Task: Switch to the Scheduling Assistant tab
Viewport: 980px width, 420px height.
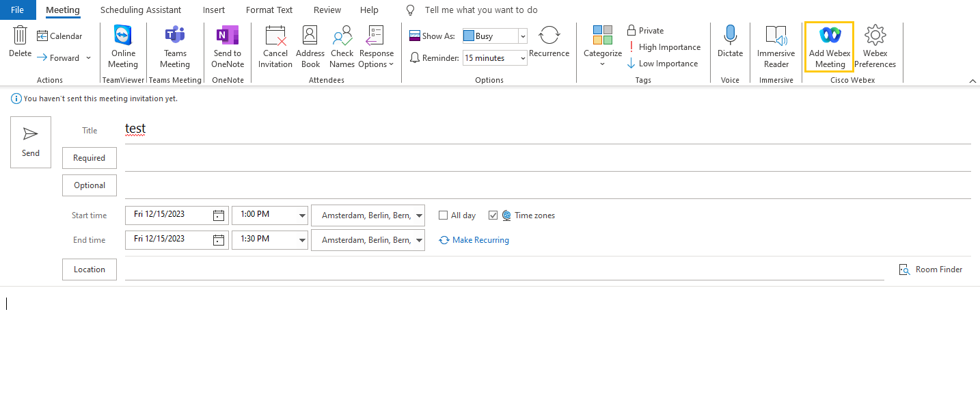Action: [141, 10]
